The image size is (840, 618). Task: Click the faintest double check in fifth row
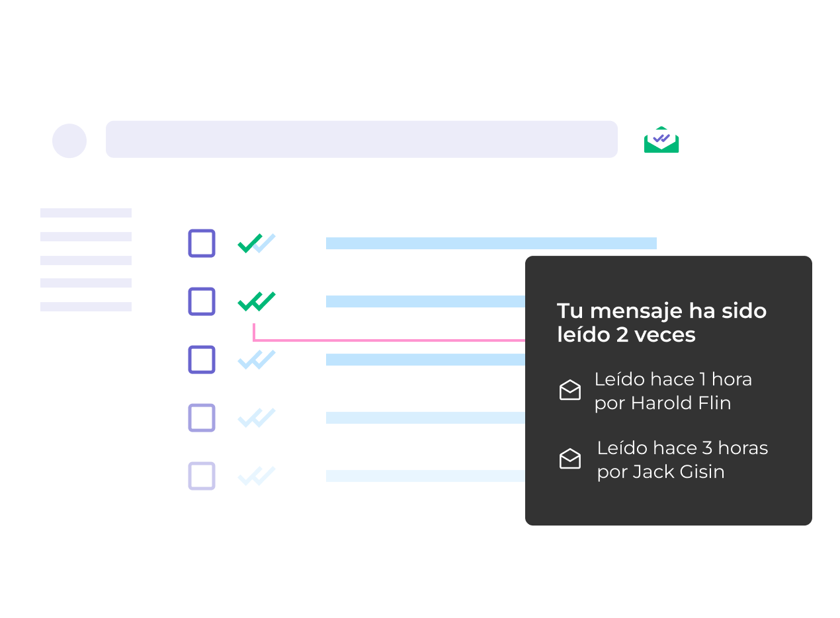tap(256, 476)
